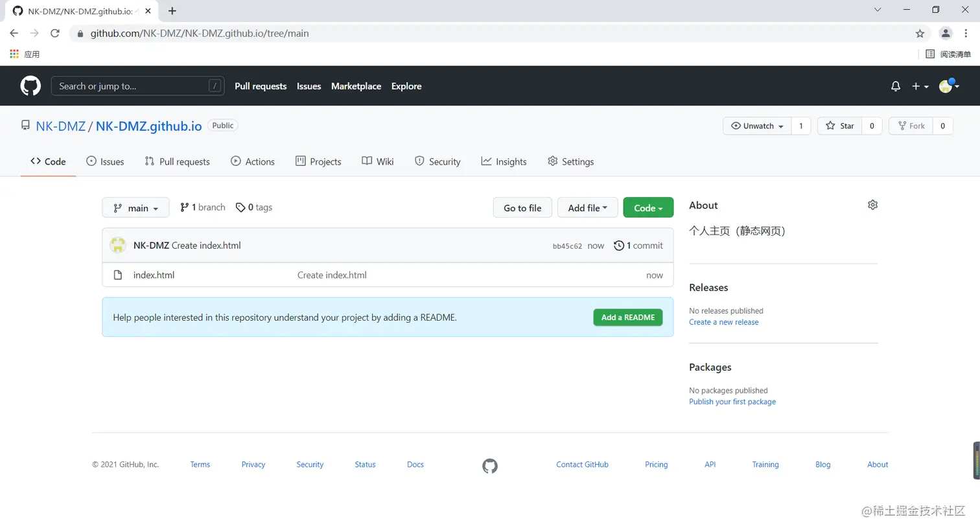This screenshot has height=532, width=980.
Task: Open Marketplace from the header
Action: pyautogui.click(x=356, y=86)
